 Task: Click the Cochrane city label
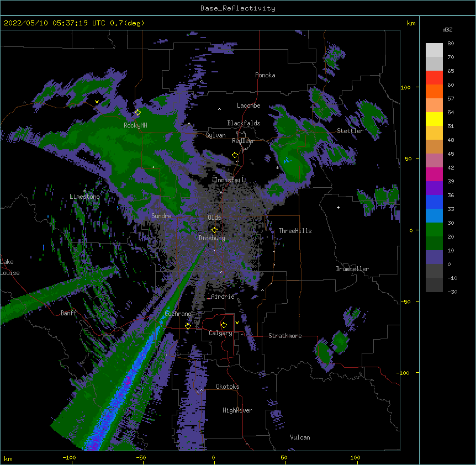click(x=178, y=314)
